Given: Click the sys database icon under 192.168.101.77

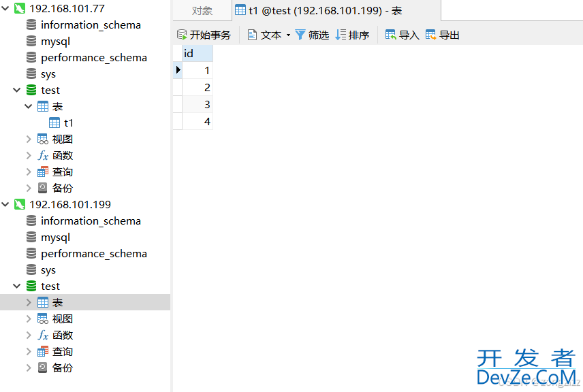Looking at the screenshot, I should point(31,74).
